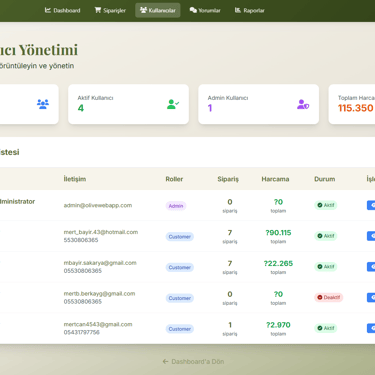375x375 pixels.
Task: Click the purple Admin Kullanıcı shield icon
Action: click(303, 104)
